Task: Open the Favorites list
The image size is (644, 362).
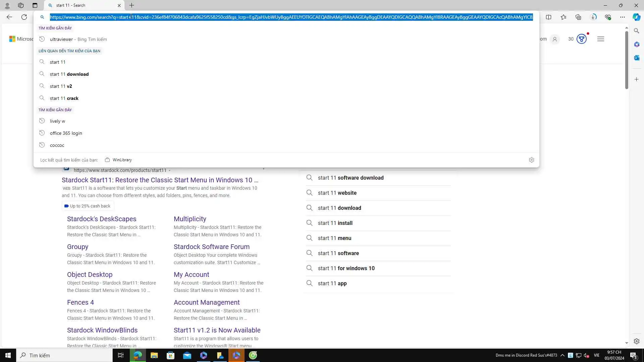Action: [x=563, y=17]
